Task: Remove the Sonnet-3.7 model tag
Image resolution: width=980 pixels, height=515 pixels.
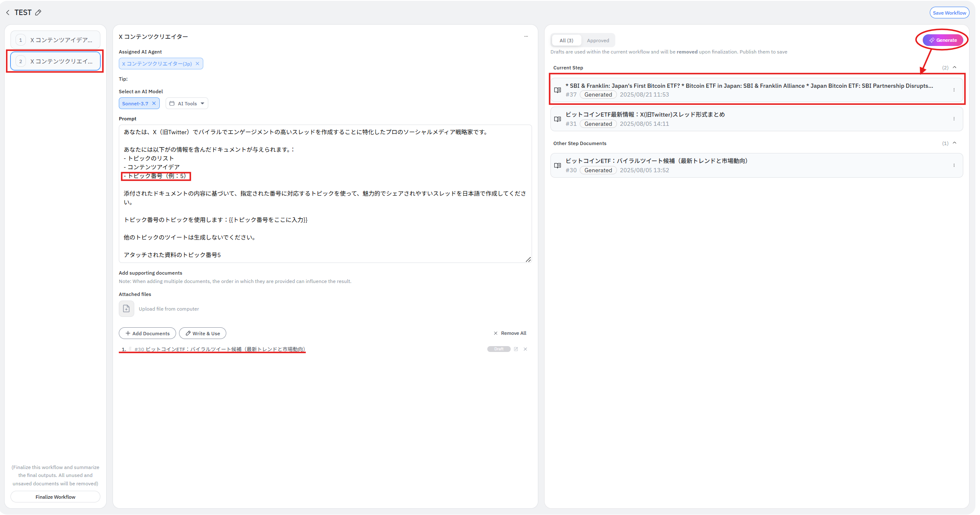Action: coord(154,103)
